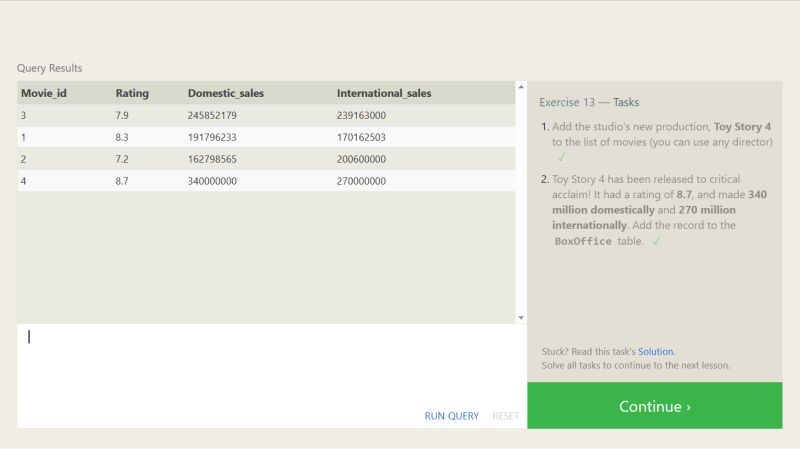Click the Query Results label
Image resolution: width=800 pixels, height=449 pixels.
coord(49,68)
